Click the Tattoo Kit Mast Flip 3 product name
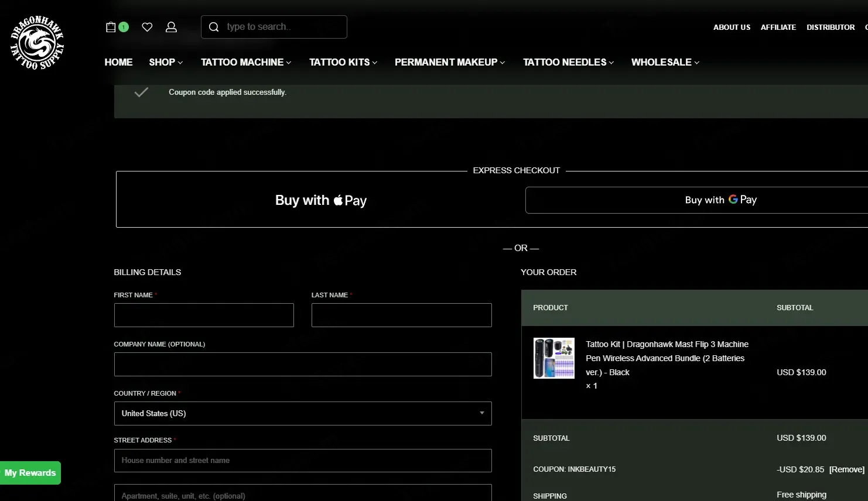 [x=667, y=358]
